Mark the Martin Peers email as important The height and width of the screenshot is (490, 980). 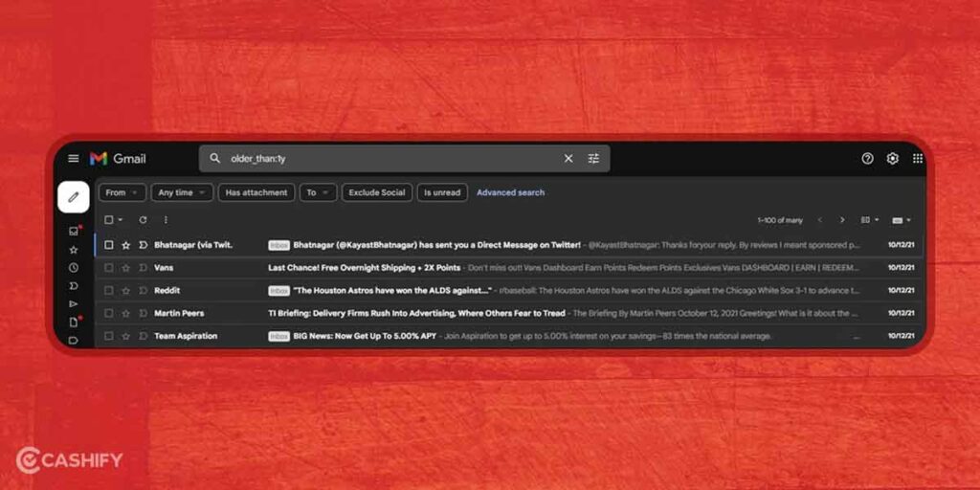click(143, 313)
